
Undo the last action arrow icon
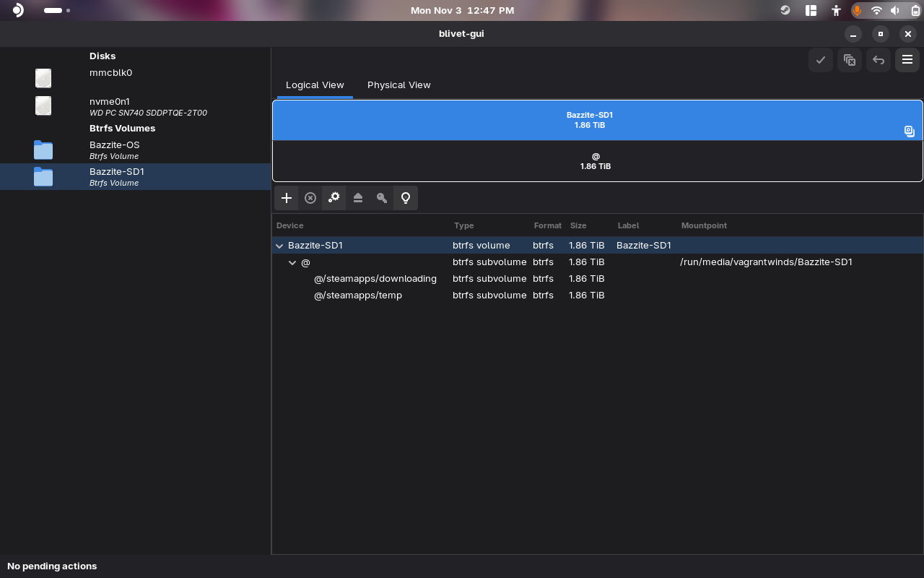pyautogui.click(x=879, y=60)
